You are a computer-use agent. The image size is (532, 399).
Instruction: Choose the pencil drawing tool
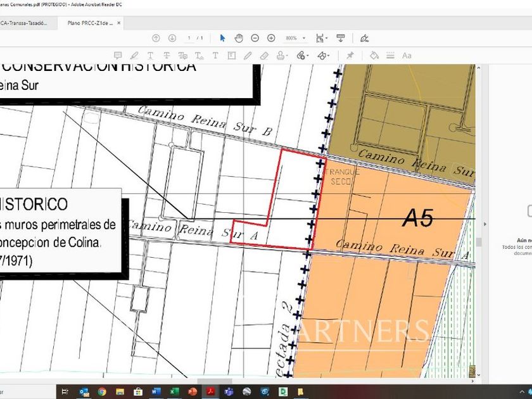pyautogui.click(x=248, y=56)
